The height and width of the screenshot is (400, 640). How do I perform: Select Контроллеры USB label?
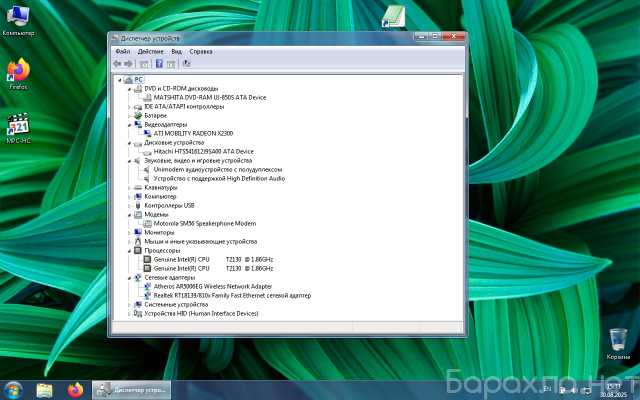tap(169, 206)
